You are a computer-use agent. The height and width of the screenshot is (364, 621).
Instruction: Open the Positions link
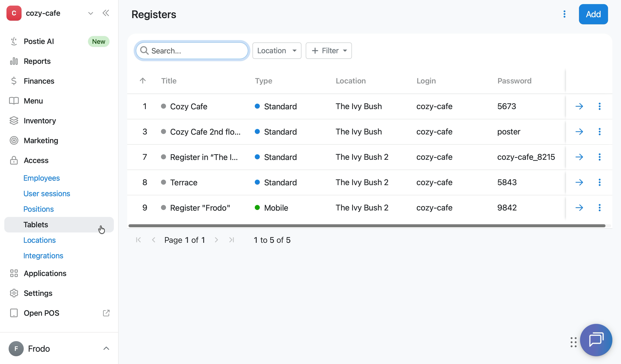[x=39, y=209]
